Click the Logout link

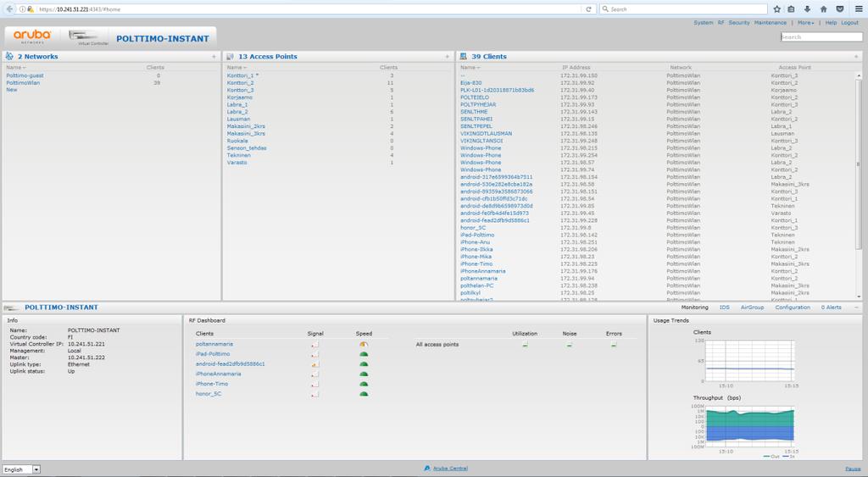pos(849,23)
